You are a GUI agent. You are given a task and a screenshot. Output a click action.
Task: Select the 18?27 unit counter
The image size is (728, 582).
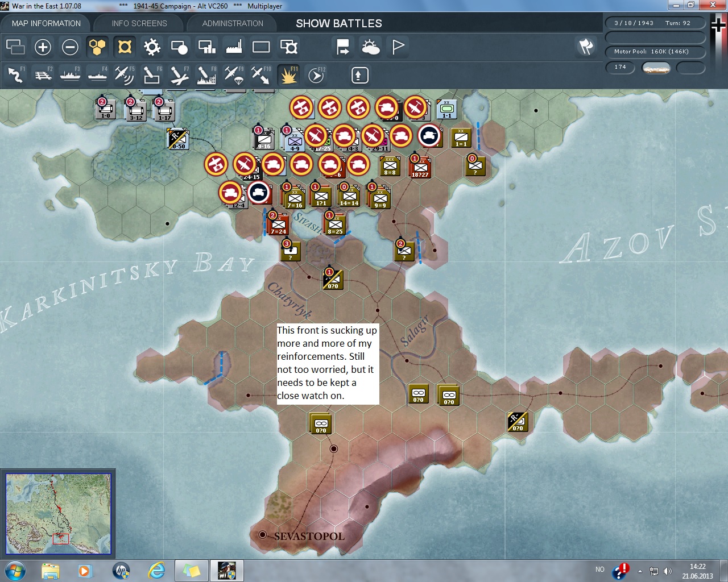420,167
